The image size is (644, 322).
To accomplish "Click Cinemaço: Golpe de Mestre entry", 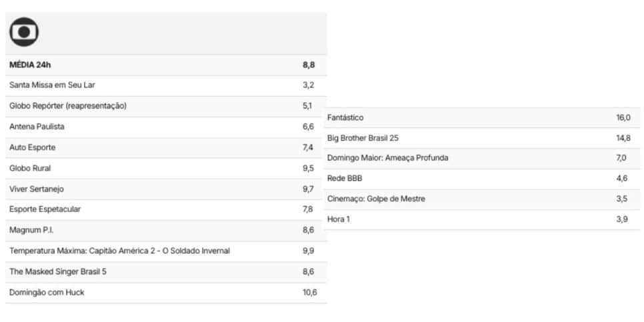I will [x=482, y=199].
